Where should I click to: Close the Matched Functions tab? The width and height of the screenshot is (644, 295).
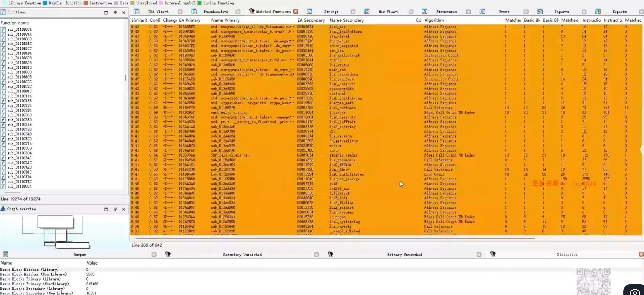coord(296,11)
